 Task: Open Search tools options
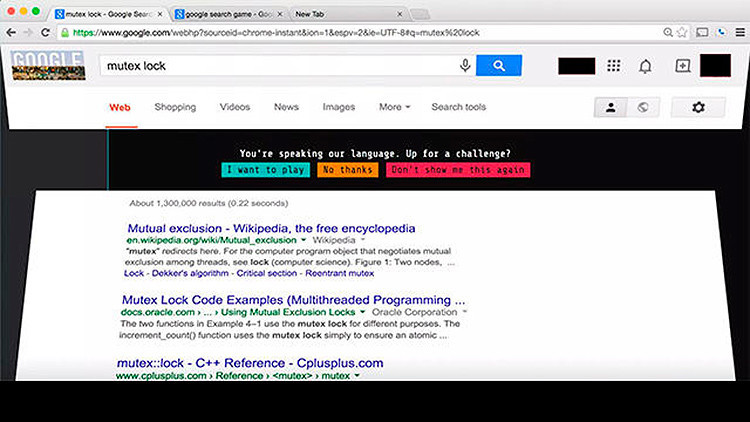click(458, 107)
